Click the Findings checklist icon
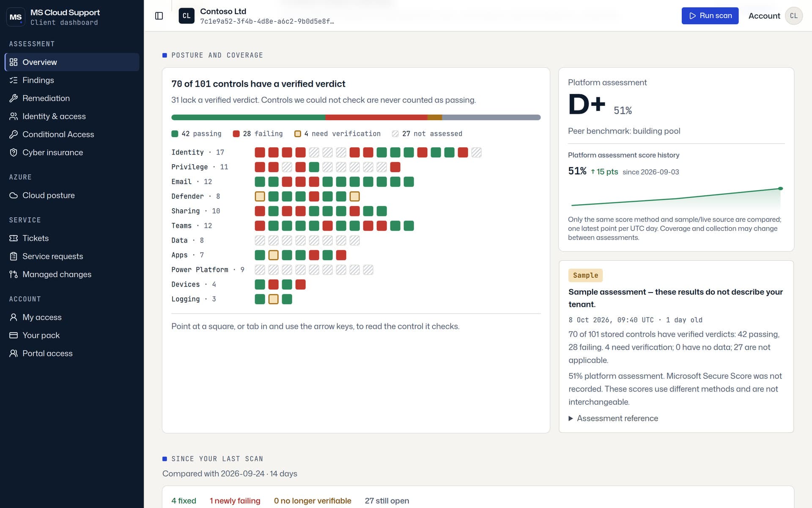Screen dimensions: 812x508 point(14,80)
